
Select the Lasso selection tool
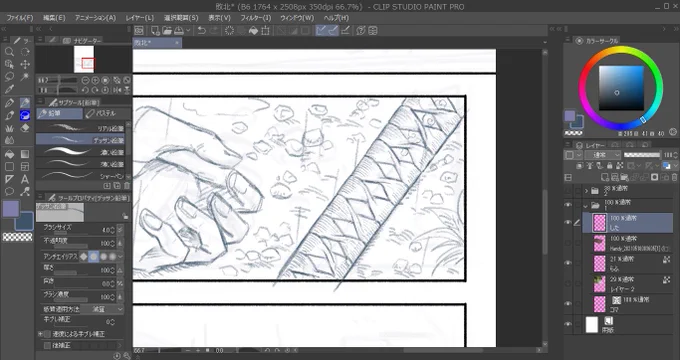[x=9, y=77]
